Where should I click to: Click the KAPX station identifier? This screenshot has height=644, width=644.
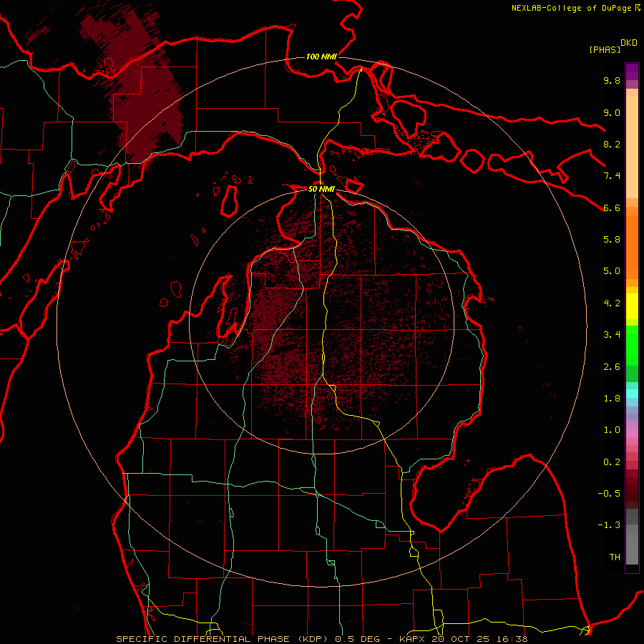(x=413, y=639)
